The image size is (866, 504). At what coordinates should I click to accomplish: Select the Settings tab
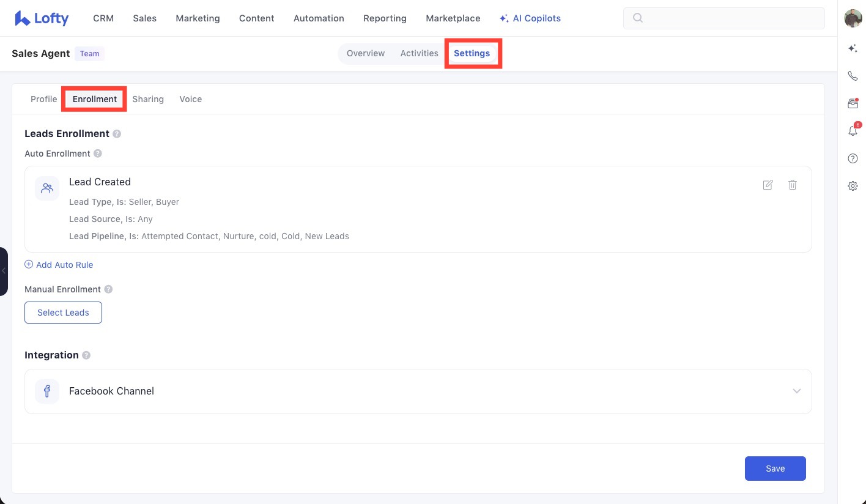click(472, 53)
